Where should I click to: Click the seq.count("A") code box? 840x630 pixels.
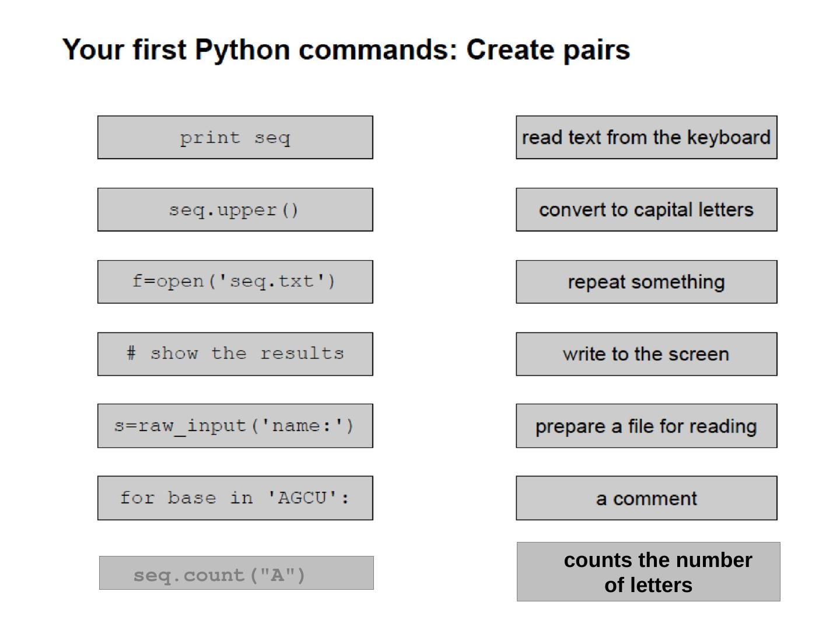(236, 573)
